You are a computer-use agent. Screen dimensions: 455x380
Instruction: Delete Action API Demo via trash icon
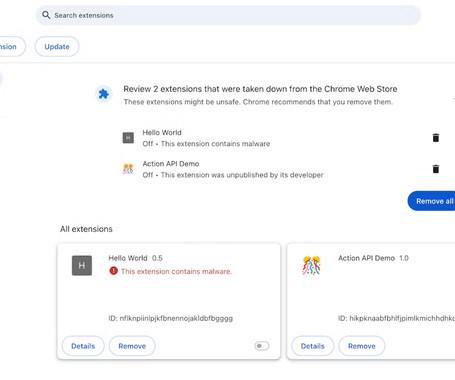(436, 169)
